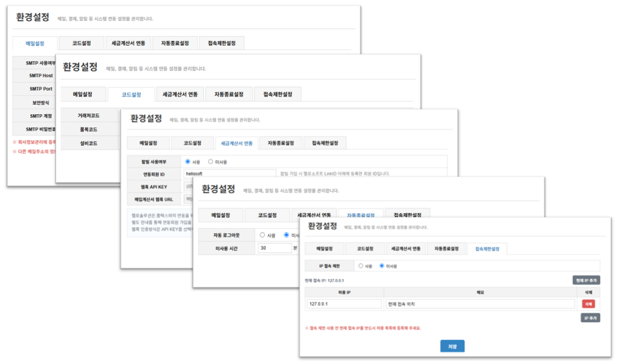
Task: Add the current IP with 현재 IP 추가
Action: 586,280
